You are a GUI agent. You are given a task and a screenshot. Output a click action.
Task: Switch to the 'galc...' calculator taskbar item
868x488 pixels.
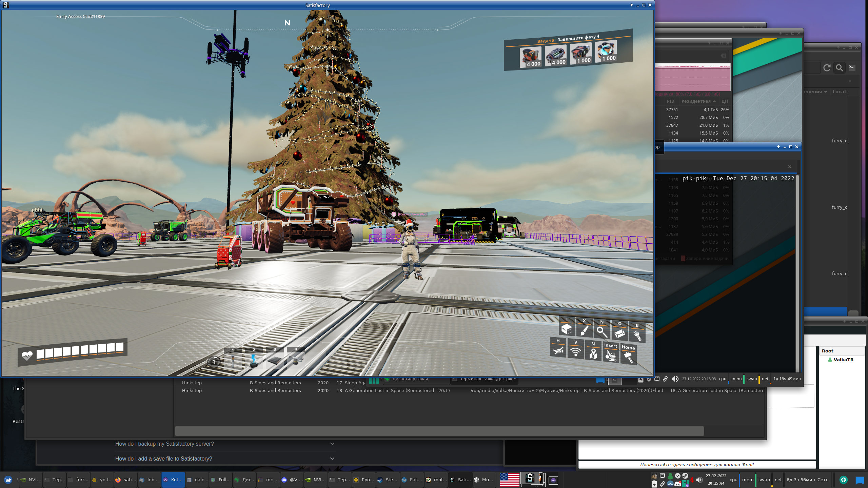[x=197, y=480]
